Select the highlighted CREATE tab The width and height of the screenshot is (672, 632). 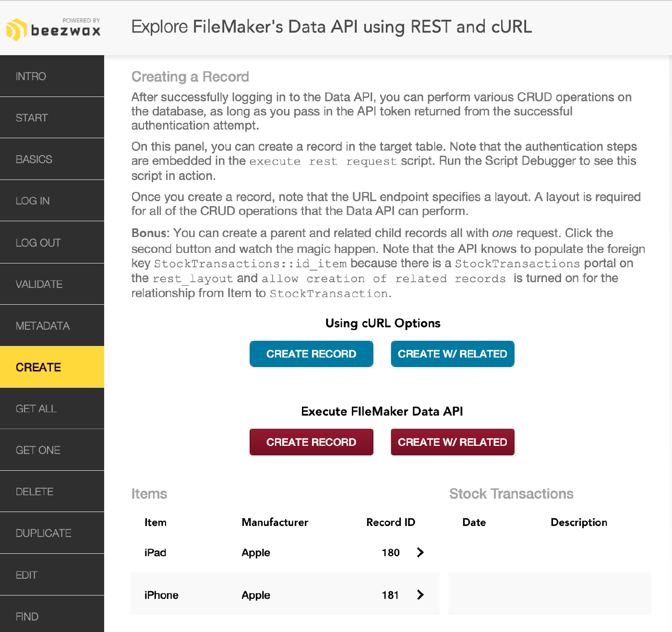pos(52,367)
